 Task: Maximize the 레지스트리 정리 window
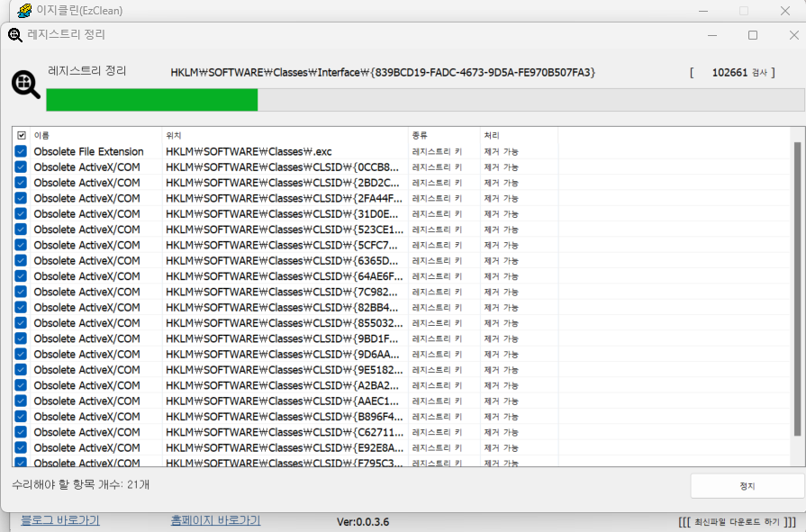(x=753, y=35)
